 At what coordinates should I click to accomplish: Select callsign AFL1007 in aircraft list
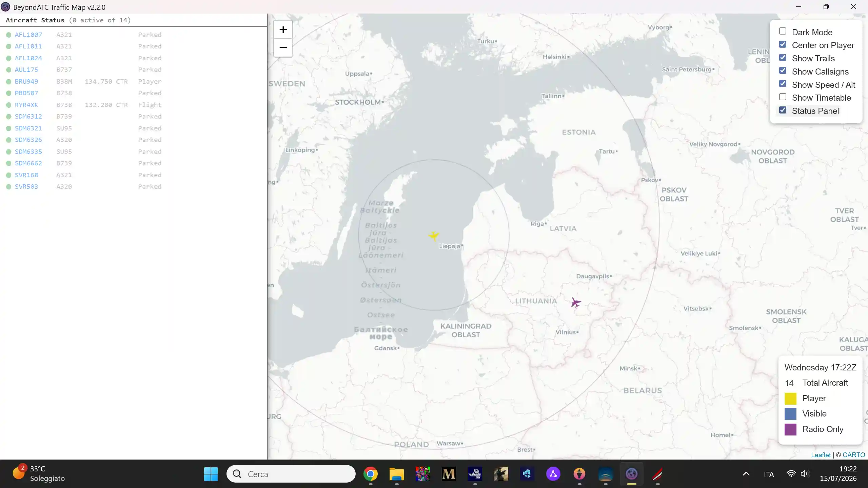pos(28,35)
